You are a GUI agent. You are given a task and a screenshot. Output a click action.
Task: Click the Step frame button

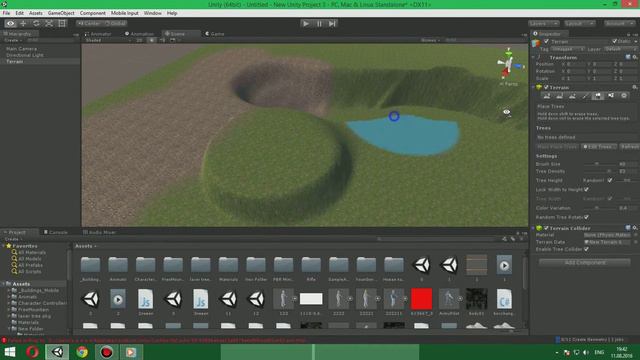click(332, 24)
